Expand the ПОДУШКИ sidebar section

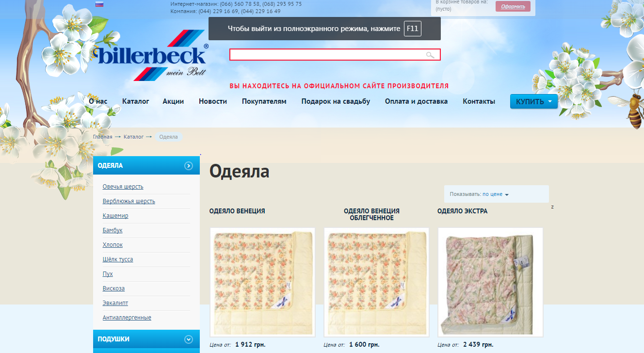(x=189, y=339)
